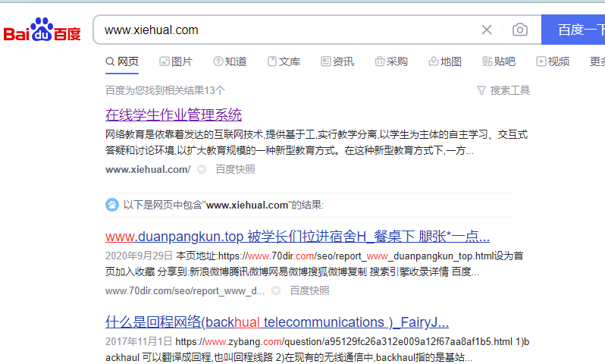Click the news icon on 资讯 tab
The image size is (605, 364).
click(326, 61)
